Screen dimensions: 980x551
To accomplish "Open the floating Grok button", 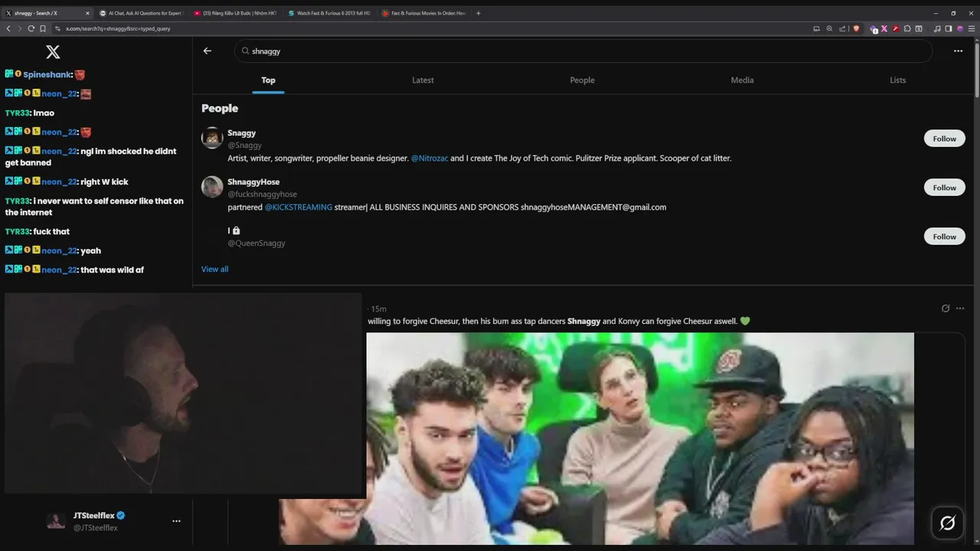I will [947, 523].
